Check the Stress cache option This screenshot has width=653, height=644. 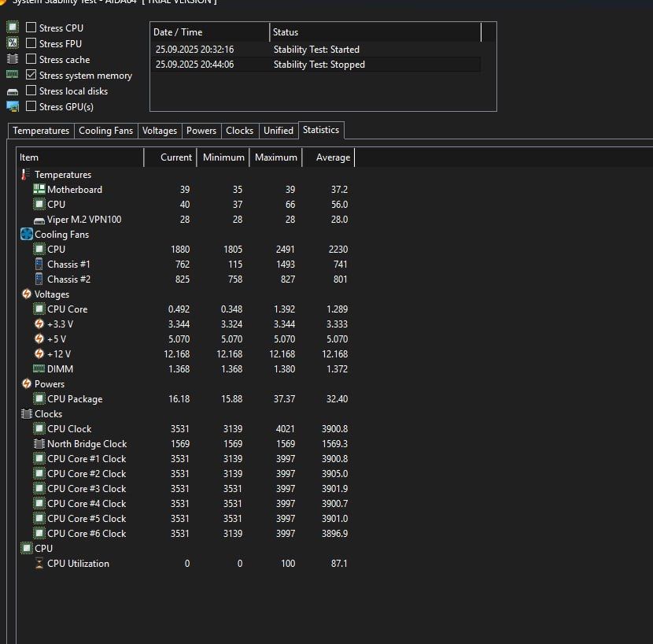click(x=31, y=59)
